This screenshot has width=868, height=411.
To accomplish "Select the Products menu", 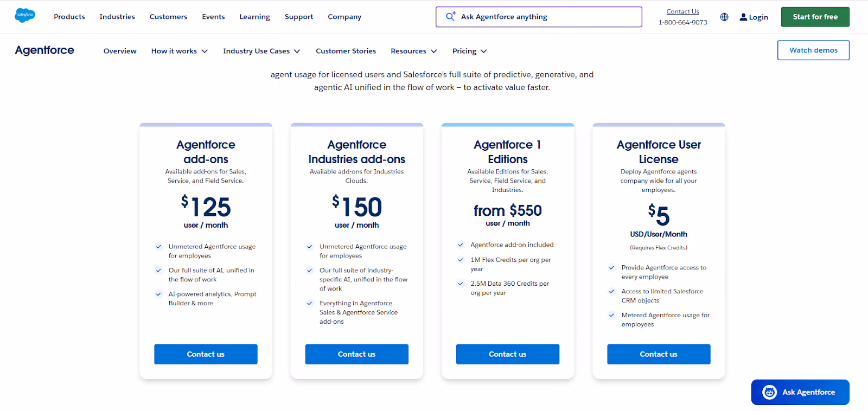I will (69, 17).
